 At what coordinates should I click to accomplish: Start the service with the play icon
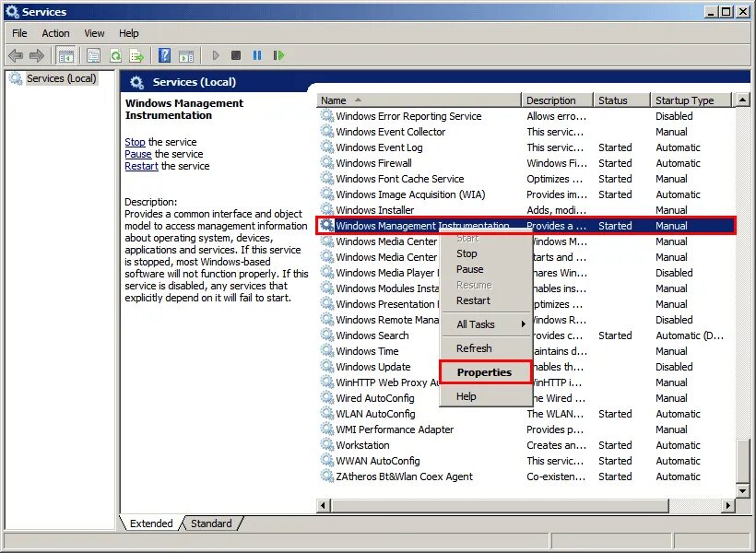215,55
